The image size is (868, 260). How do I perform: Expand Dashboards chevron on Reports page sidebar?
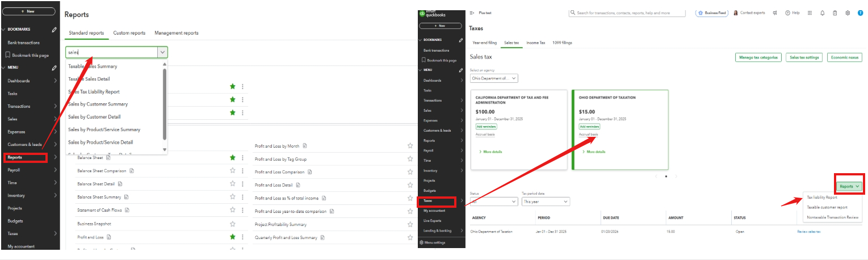point(56,81)
